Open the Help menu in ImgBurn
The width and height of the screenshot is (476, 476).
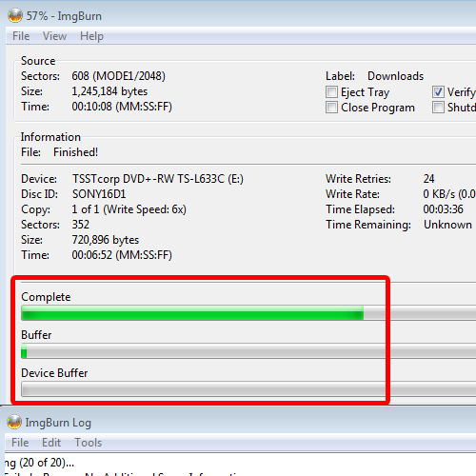pyautogui.click(x=91, y=36)
